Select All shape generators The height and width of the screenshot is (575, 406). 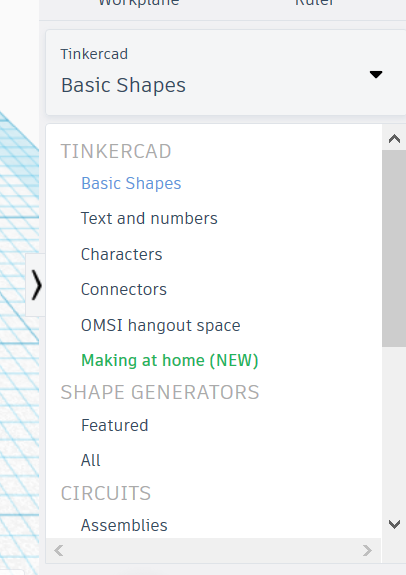coord(90,460)
